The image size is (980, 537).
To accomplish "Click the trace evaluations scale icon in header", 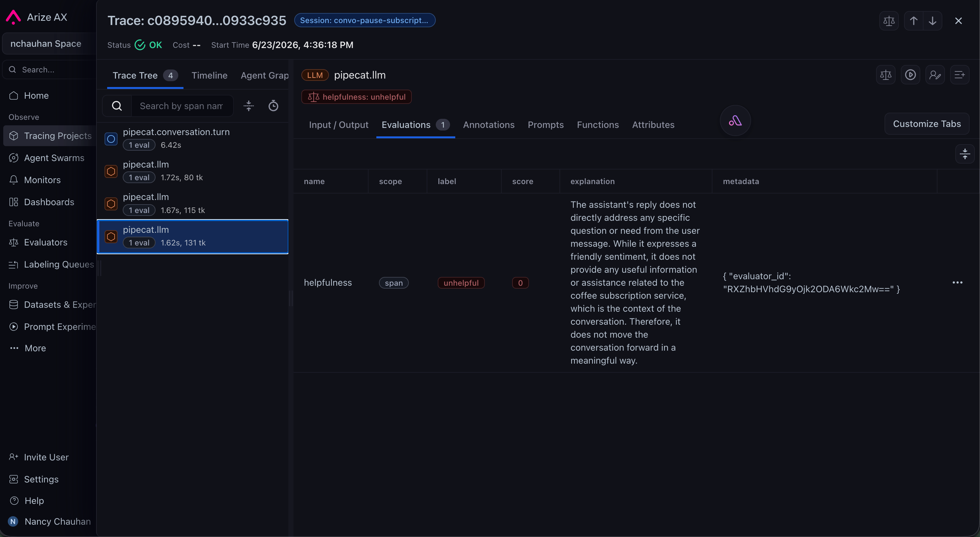I will point(889,20).
